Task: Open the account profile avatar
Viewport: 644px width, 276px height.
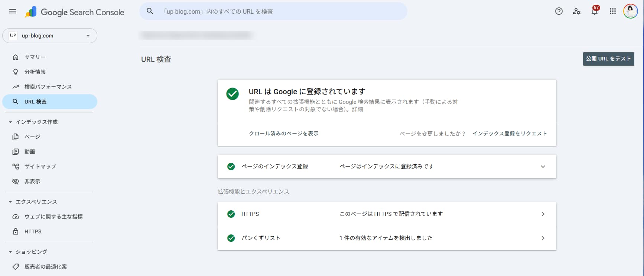Action: pos(630,11)
